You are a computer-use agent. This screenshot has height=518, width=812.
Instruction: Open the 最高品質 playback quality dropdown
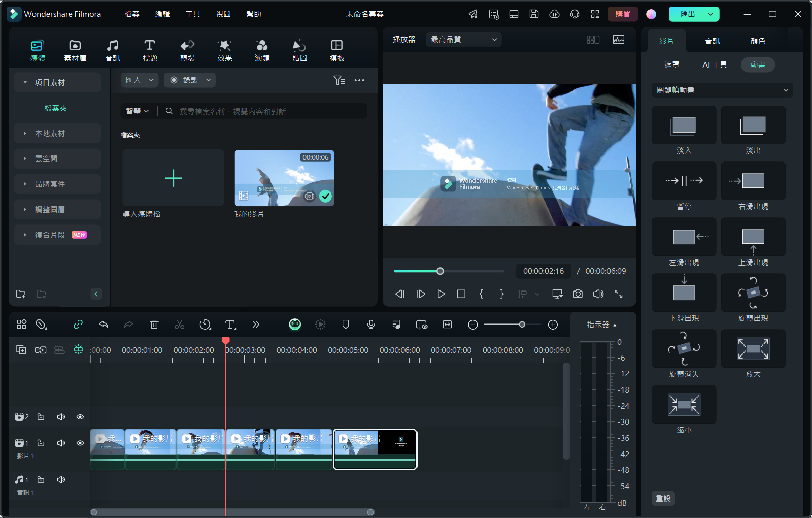click(x=463, y=40)
